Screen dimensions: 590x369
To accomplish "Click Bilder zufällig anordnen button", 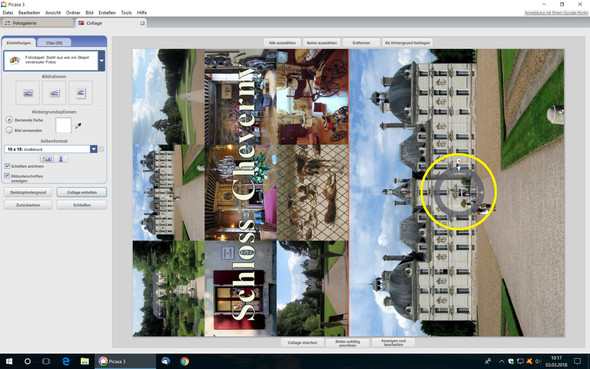I will click(x=348, y=343).
